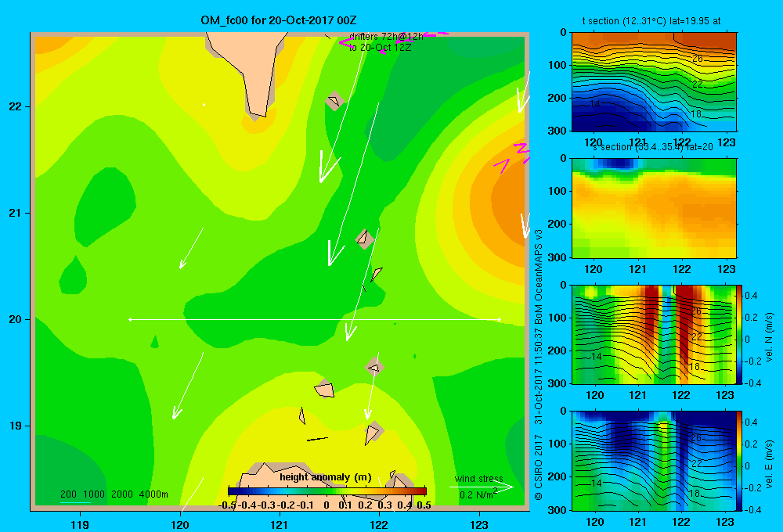Click the "0.4" top tick on vel. N colorbar

click(752, 296)
